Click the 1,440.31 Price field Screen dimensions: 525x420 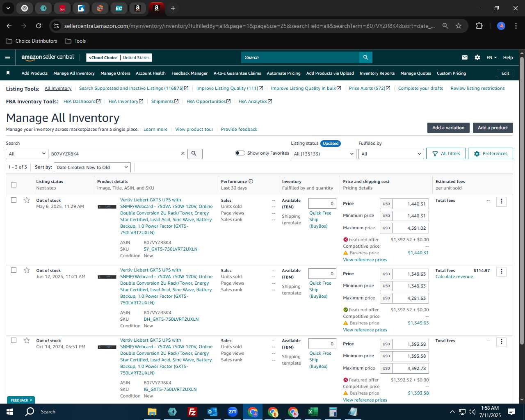coord(411,204)
